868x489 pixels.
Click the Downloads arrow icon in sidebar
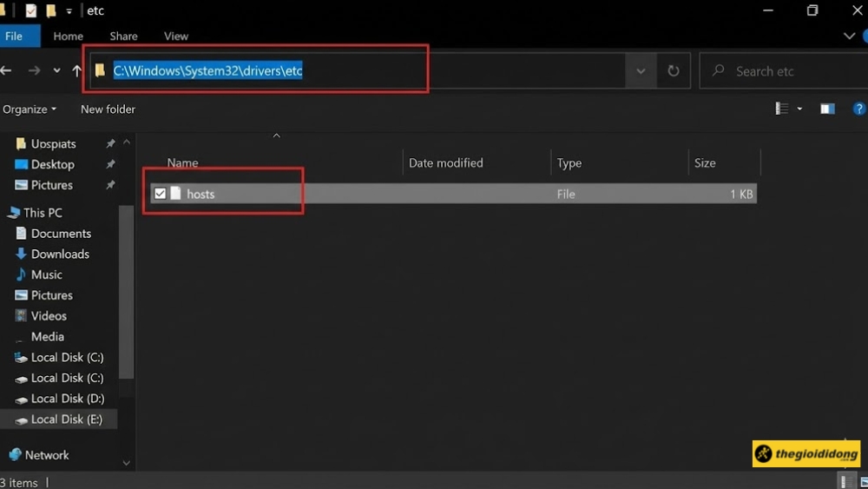click(x=21, y=254)
